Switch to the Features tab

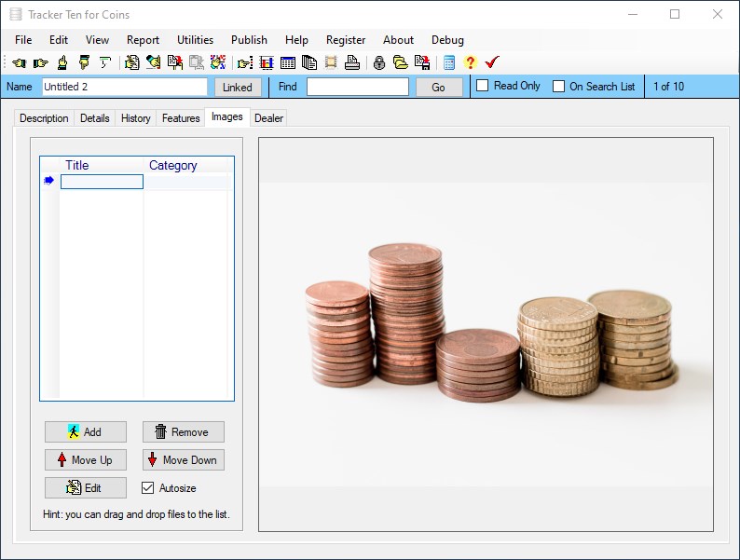tap(181, 118)
